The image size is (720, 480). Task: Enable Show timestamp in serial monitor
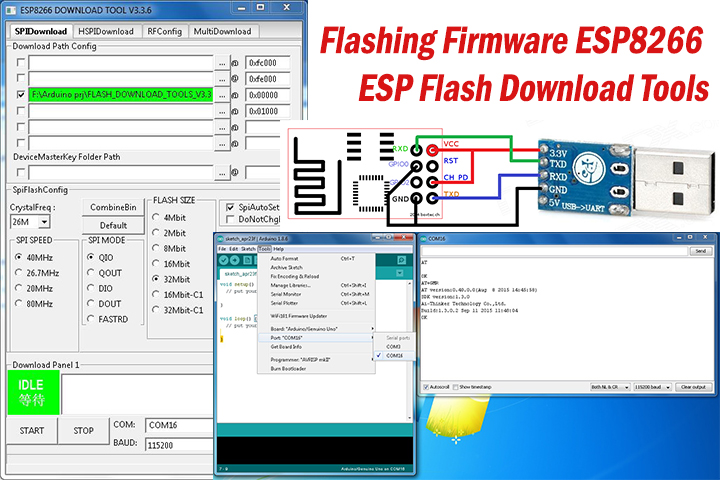(x=456, y=387)
